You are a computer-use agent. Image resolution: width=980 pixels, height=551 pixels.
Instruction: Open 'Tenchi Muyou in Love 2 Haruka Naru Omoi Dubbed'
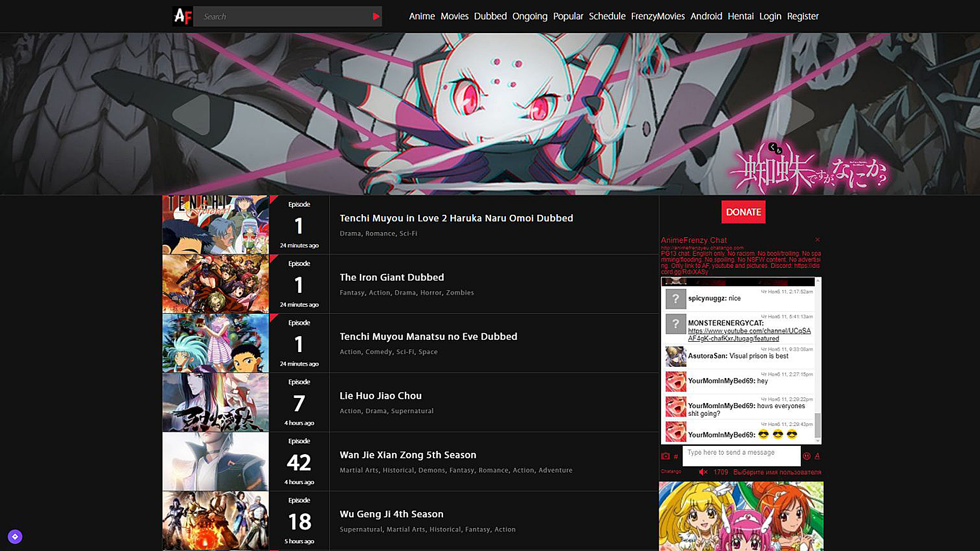pos(456,218)
